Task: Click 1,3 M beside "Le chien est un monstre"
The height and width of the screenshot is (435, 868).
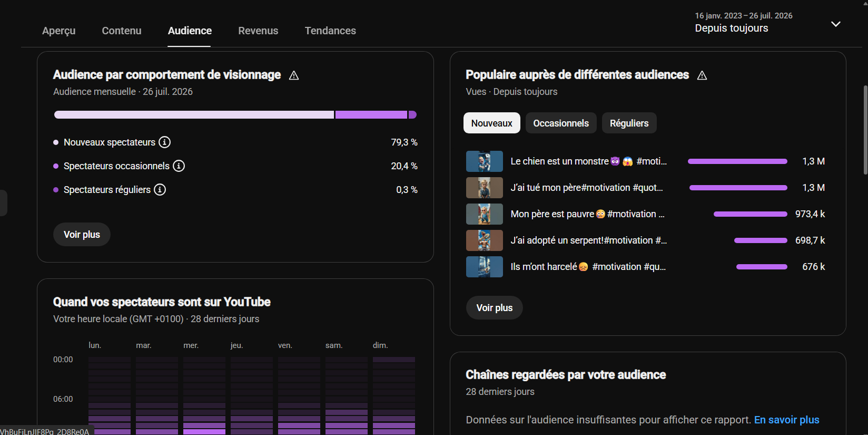Action: [x=814, y=161]
